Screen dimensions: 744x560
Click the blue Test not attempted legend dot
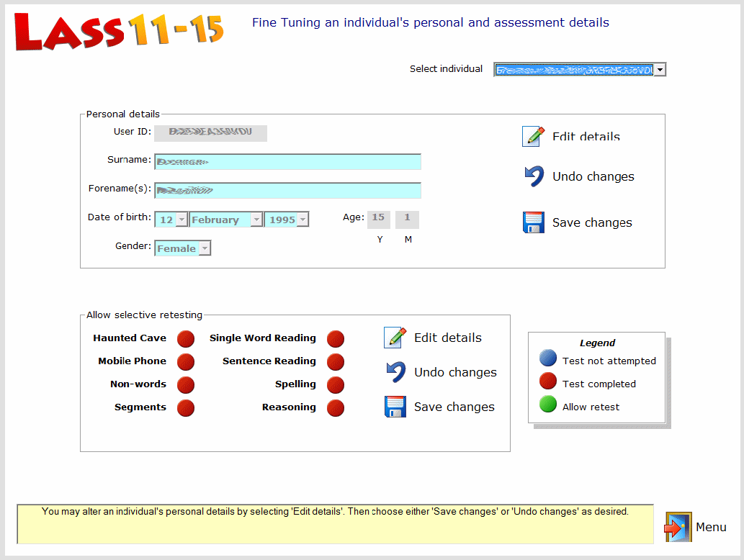[x=548, y=358]
